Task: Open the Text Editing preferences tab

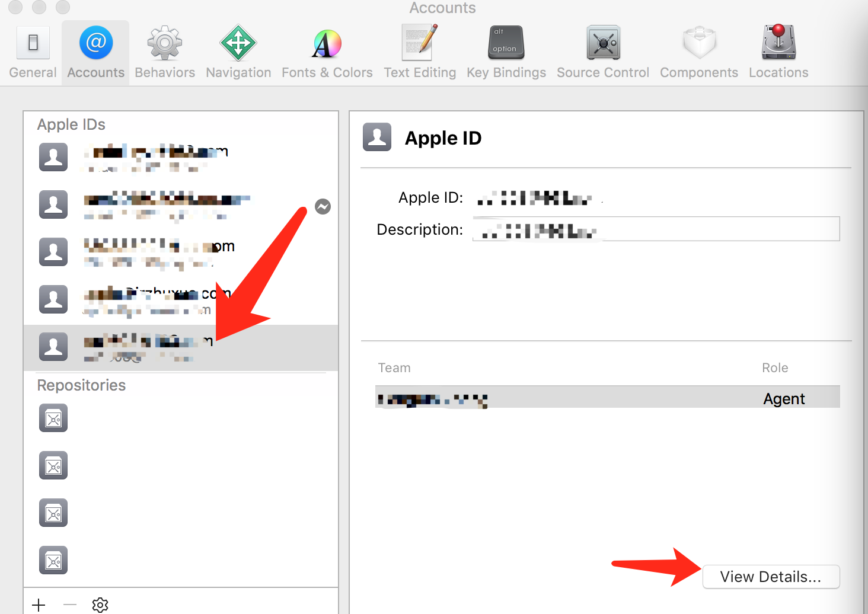Action: click(420, 53)
